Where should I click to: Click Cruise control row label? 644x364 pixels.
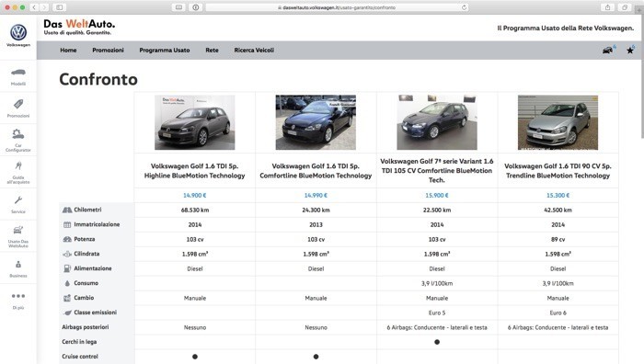pyautogui.click(x=80, y=357)
